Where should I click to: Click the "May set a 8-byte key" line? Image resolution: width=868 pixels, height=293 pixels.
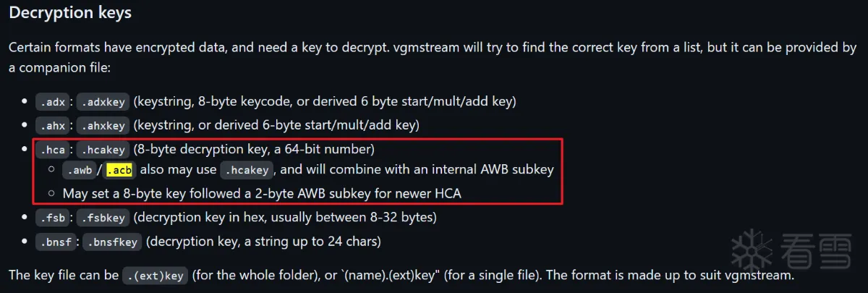(262, 193)
